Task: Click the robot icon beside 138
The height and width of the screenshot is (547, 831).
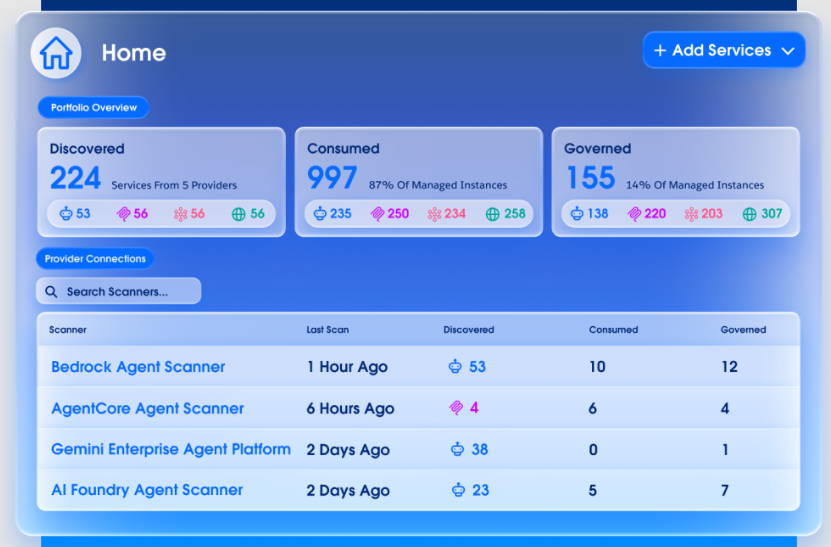Action: [577, 214]
